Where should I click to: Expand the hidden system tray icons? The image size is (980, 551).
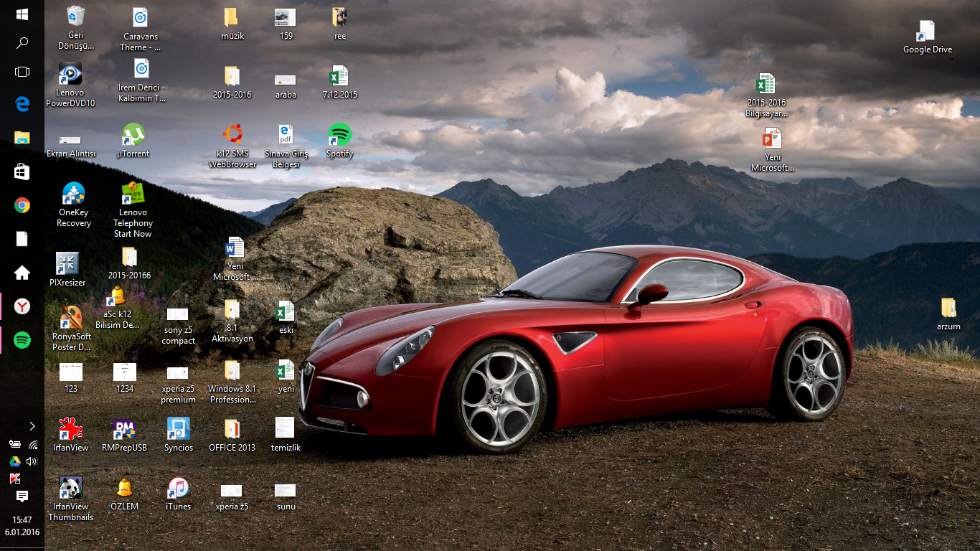pos(32,426)
